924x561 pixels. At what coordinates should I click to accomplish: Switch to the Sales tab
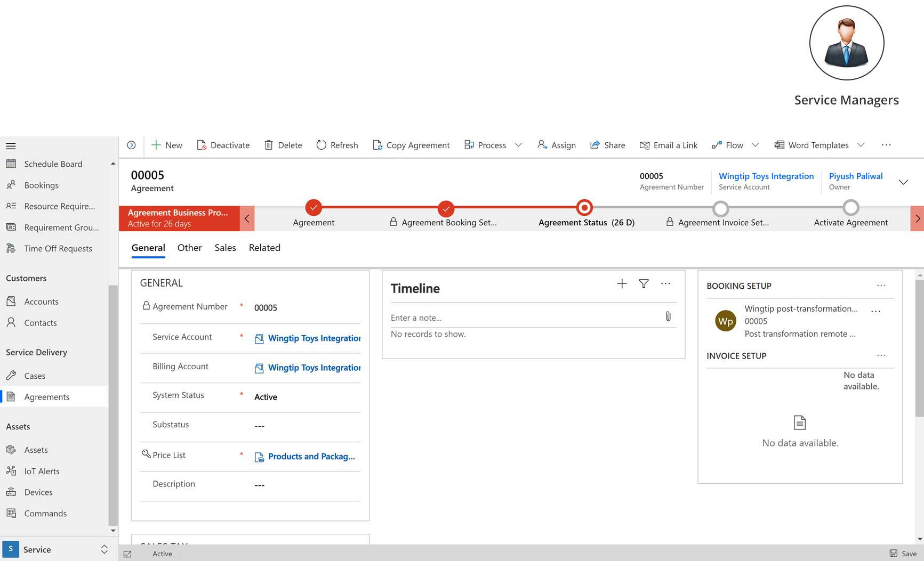224,247
